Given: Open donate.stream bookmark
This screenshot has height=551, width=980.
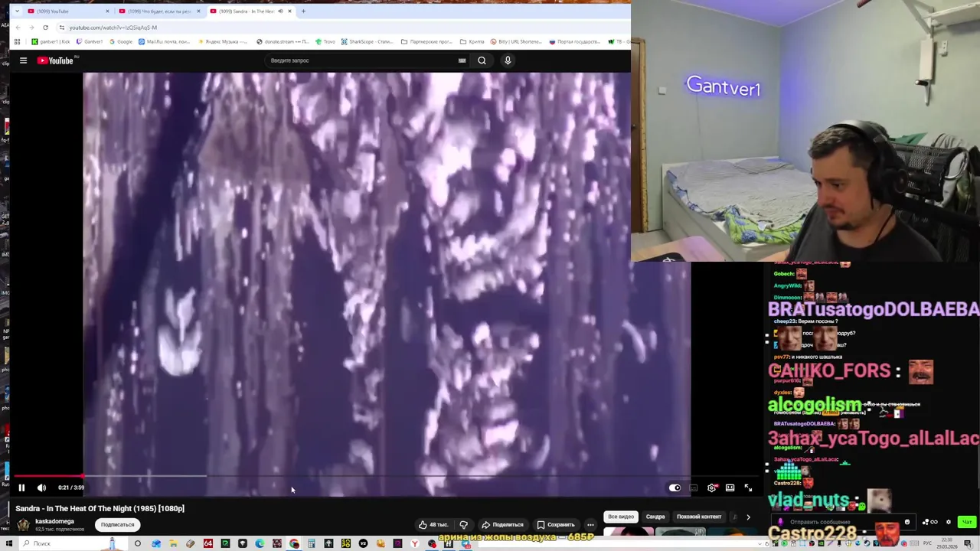Looking at the screenshot, I should pyautogui.click(x=283, y=41).
